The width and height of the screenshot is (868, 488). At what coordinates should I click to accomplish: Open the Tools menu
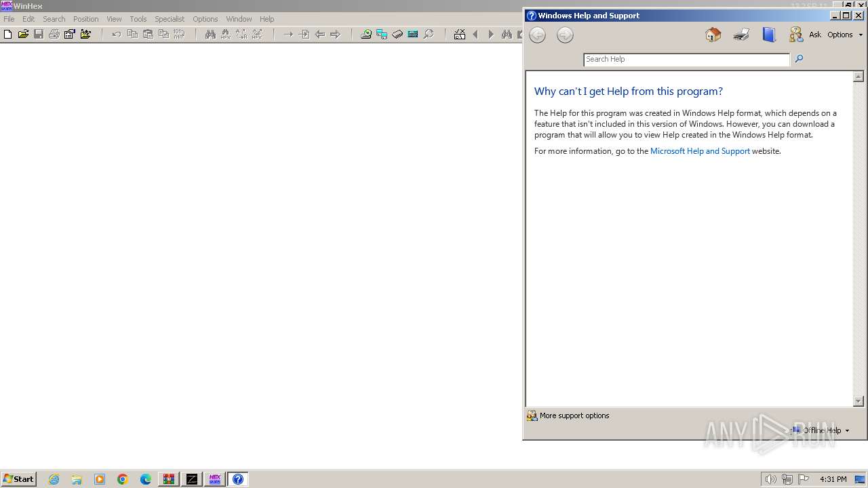point(138,19)
